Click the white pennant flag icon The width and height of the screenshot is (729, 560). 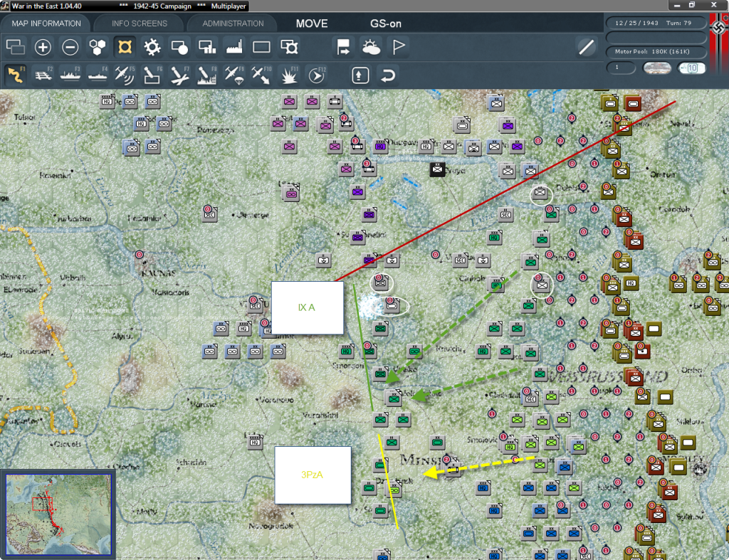(399, 47)
